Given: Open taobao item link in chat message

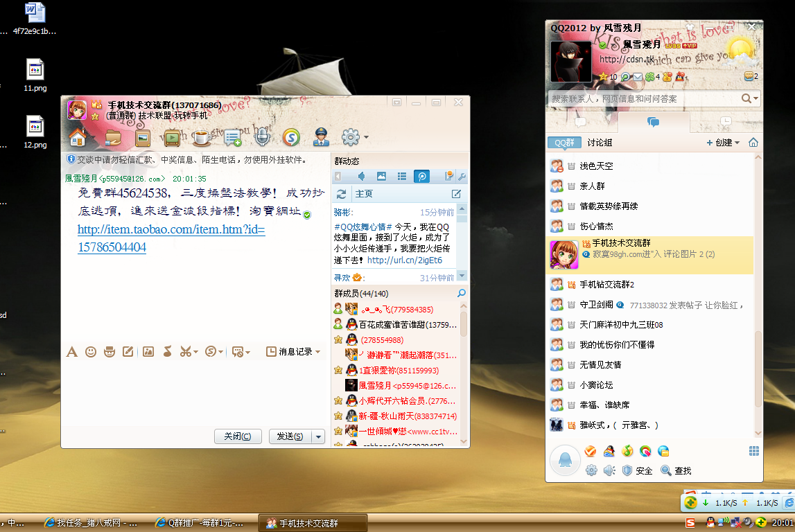Looking at the screenshot, I should click(171, 238).
